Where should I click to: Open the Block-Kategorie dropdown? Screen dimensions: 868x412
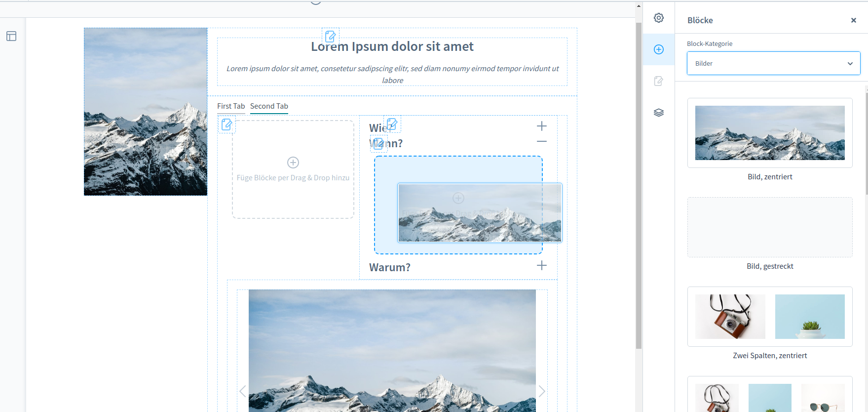tap(773, 63)
